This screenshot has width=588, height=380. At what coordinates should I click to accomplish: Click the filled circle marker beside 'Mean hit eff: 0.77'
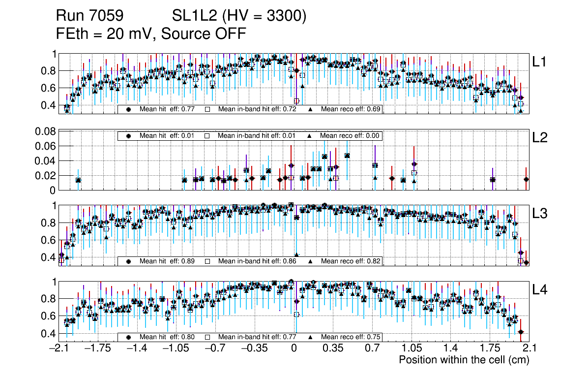[128, 109]
